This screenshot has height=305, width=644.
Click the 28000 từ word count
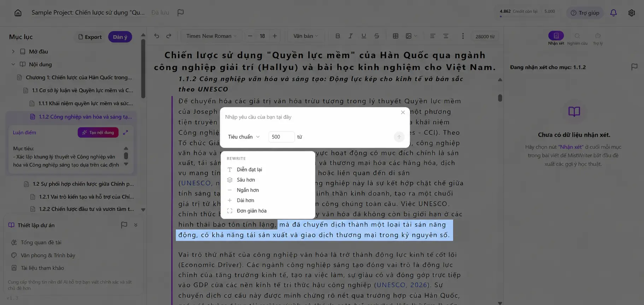[x=485, y=36]
